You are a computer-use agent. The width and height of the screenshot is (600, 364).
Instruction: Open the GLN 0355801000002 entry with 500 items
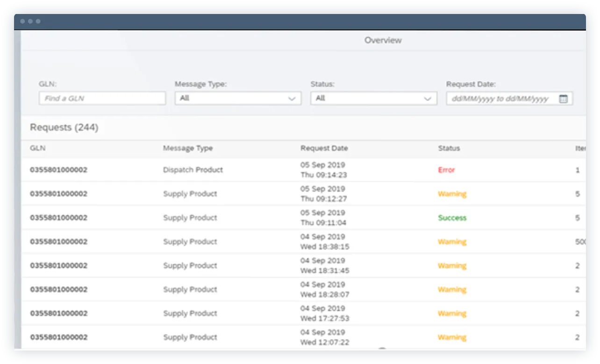(x=187, y=241)
